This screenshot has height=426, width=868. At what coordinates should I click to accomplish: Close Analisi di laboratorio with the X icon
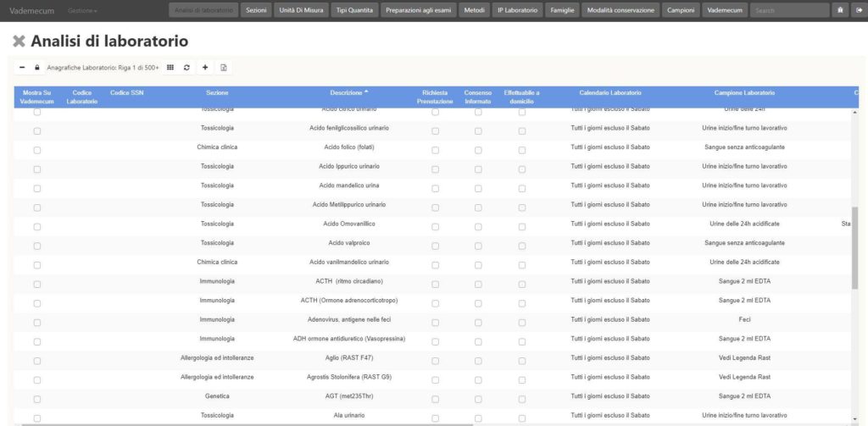click(19, 41)
